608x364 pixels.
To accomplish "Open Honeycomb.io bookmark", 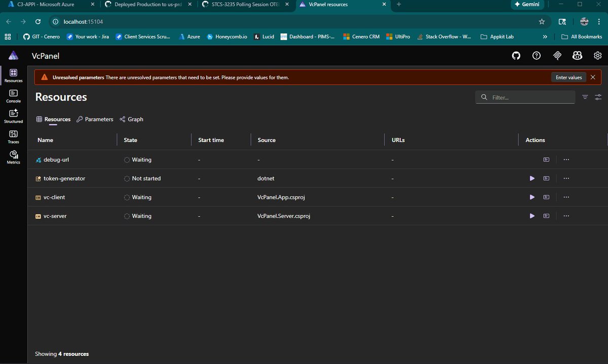I will click(227, 36).
